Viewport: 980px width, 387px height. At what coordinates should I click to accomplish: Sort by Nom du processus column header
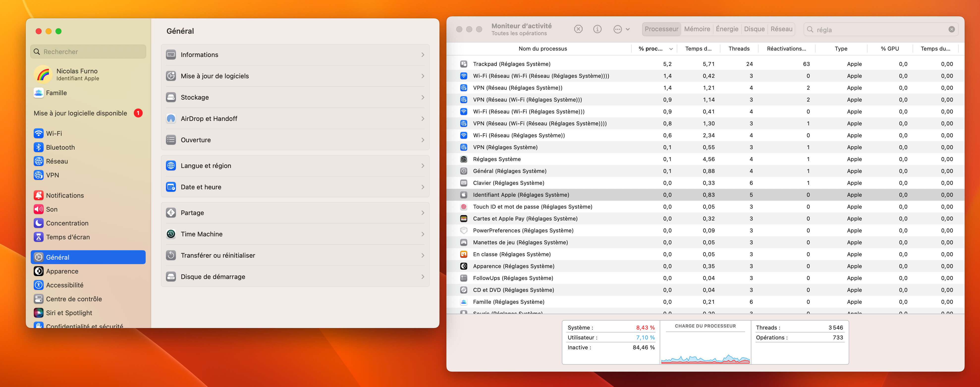click(543, 49)
